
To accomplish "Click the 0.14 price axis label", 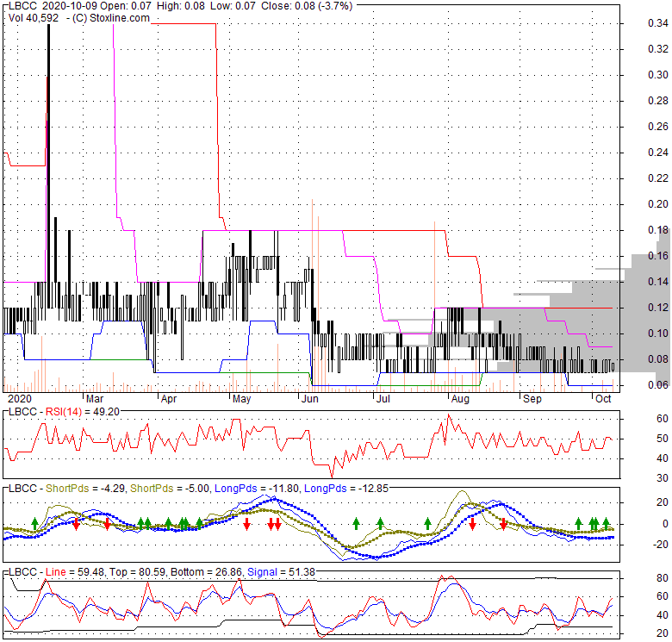I will (x=658, y=282).
